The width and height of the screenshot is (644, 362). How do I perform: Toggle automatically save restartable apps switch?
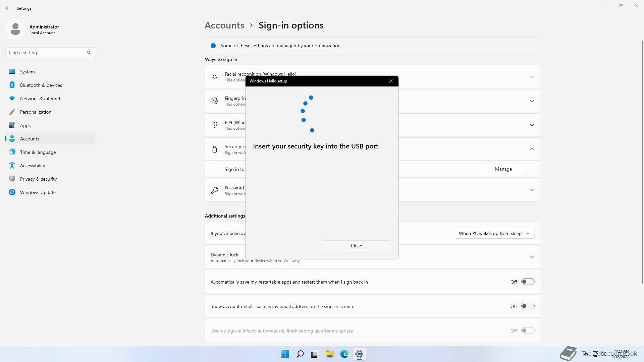[528, 282]
